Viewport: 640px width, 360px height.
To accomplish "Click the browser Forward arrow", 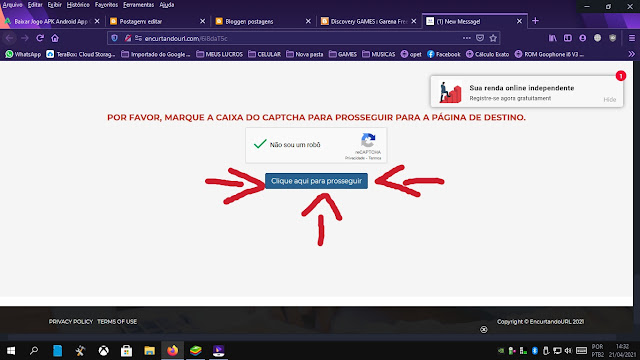I will (x=24, y=38).
